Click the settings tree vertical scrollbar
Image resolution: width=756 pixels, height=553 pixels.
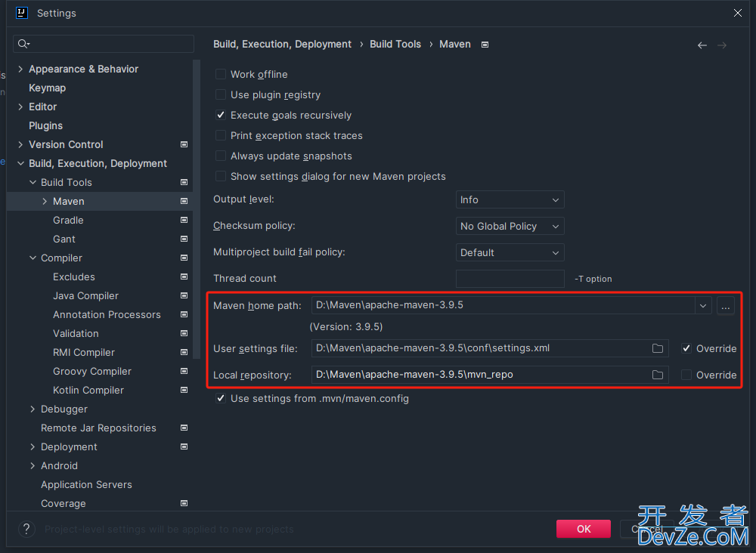[197, 209]
